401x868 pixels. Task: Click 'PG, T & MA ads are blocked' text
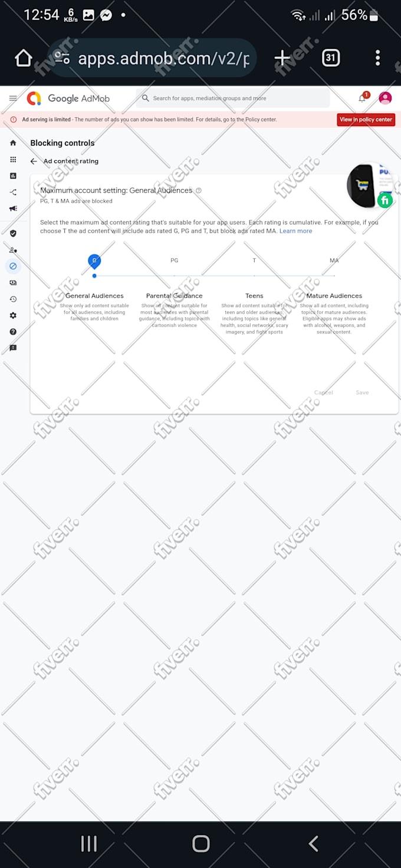(x=76, y=201)
